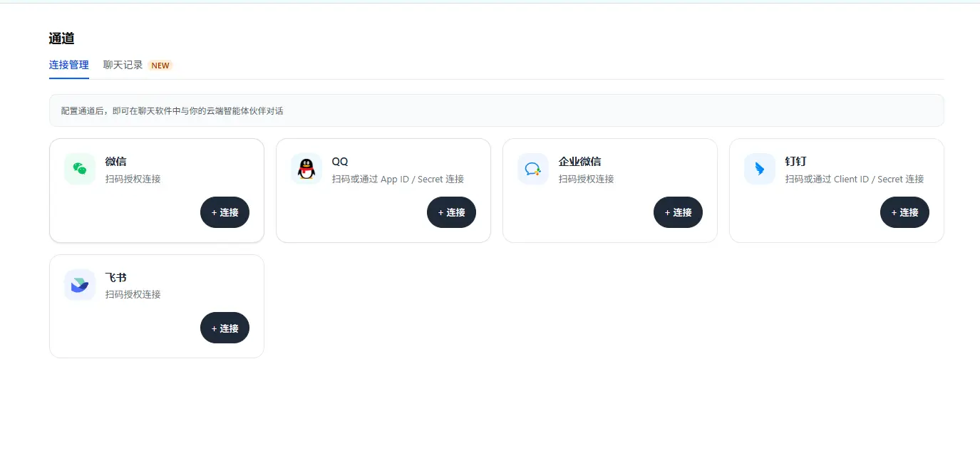Connect 钉钉 using its 连接 button

[x=904, y=212]
